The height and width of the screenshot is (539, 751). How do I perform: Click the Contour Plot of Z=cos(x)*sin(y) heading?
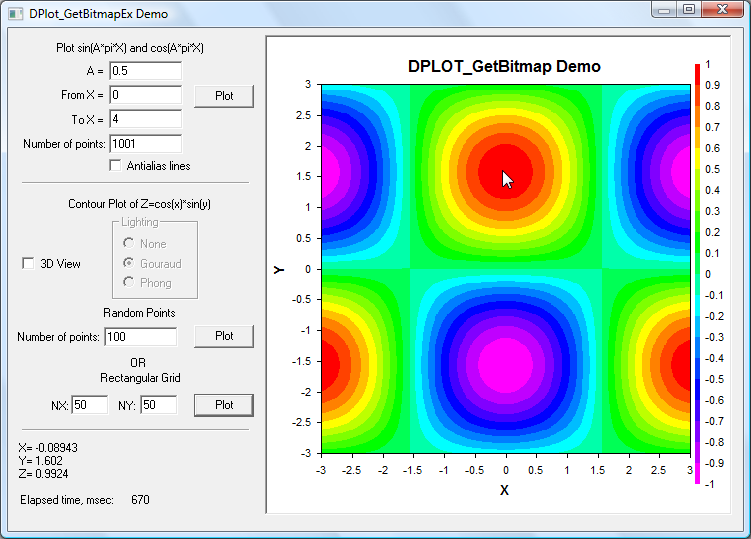139,204
